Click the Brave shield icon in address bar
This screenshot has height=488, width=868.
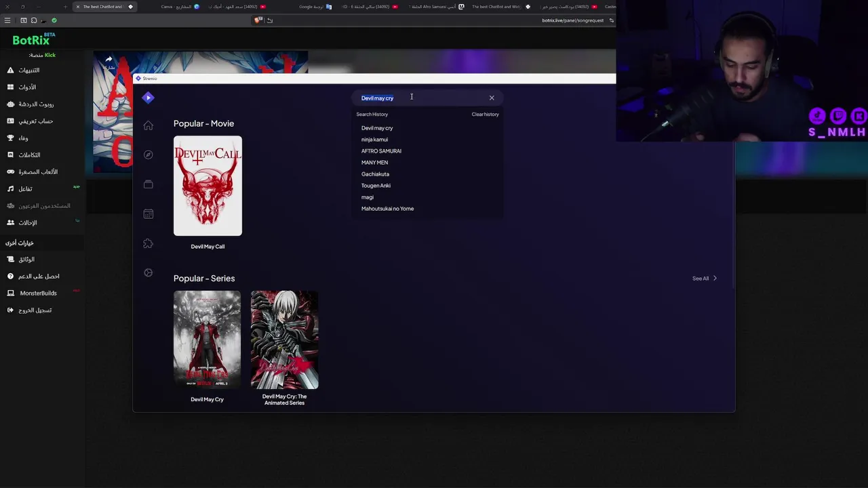pos(258,20)
